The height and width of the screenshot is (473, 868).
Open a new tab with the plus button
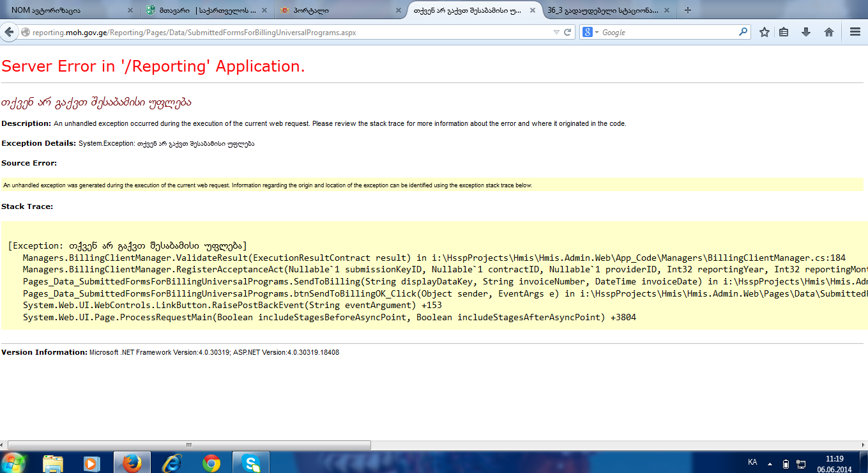688,10
